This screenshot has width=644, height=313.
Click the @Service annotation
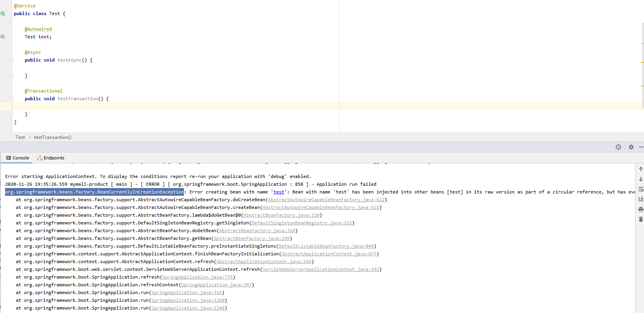pos(25,6)
